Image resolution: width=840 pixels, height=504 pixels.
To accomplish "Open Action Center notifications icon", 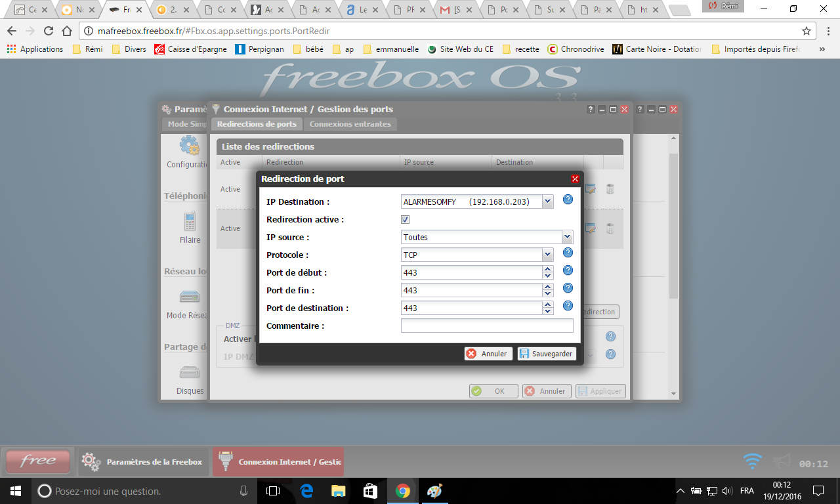I will pos(818,490).
